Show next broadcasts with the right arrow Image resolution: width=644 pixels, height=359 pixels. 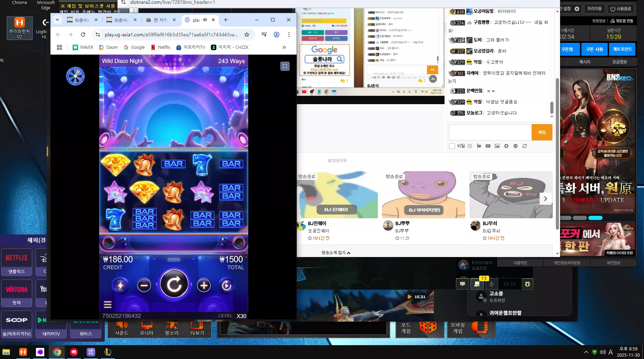tap(545, 199)
